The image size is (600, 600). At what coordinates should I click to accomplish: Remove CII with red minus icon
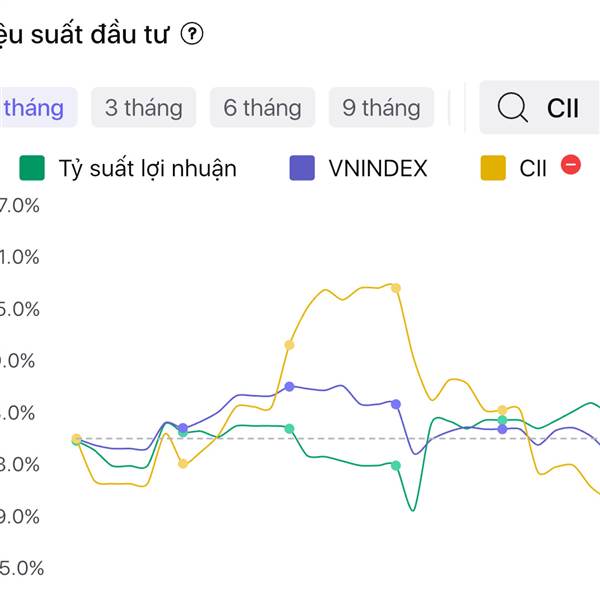click(x=571, y=165)
